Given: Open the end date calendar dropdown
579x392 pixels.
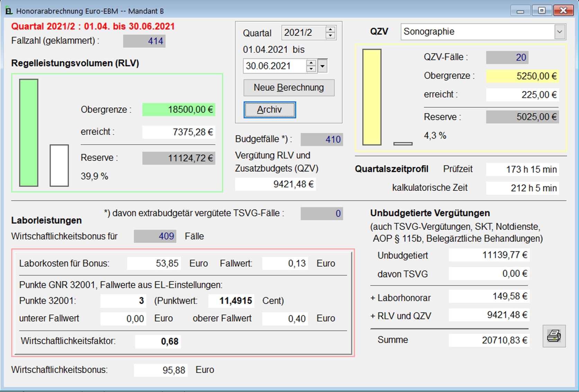Looking at the screenshot, I should coord(322,66).
